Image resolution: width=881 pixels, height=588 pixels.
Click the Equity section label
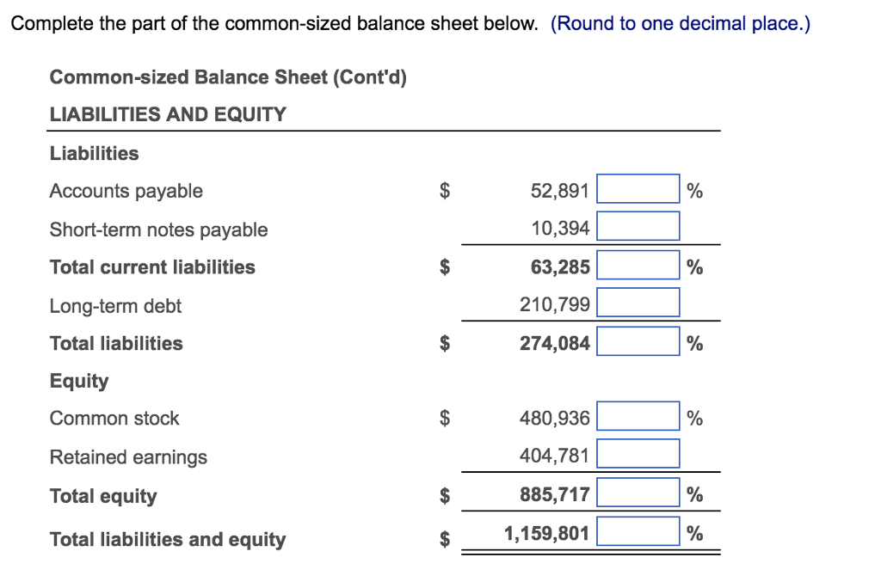tap(79, 381)
